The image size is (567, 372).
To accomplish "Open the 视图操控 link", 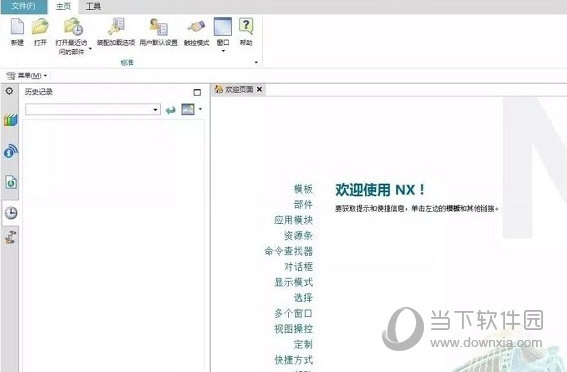I will coord(293,329).
